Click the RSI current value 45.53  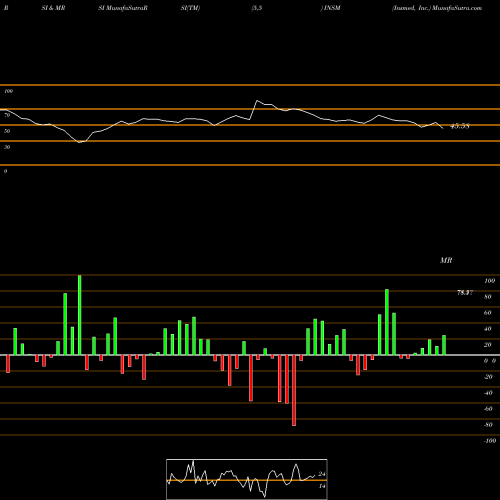[x=460, y=126]
